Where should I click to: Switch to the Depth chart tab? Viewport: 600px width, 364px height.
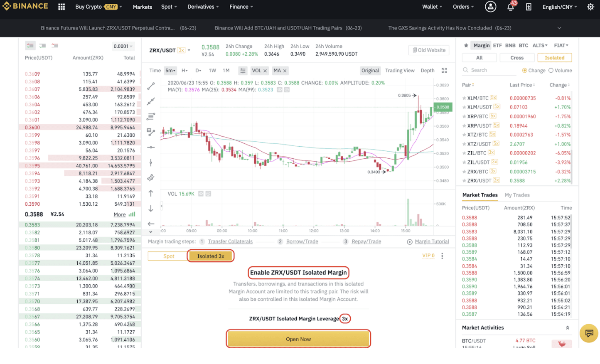click(x=428, y=71)
